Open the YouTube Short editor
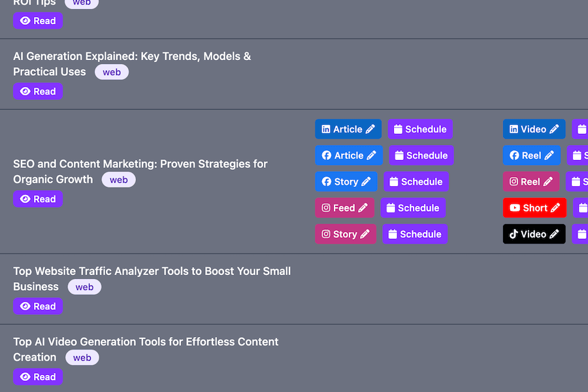This screenshot has width=588, height=392. click(534, 208)
